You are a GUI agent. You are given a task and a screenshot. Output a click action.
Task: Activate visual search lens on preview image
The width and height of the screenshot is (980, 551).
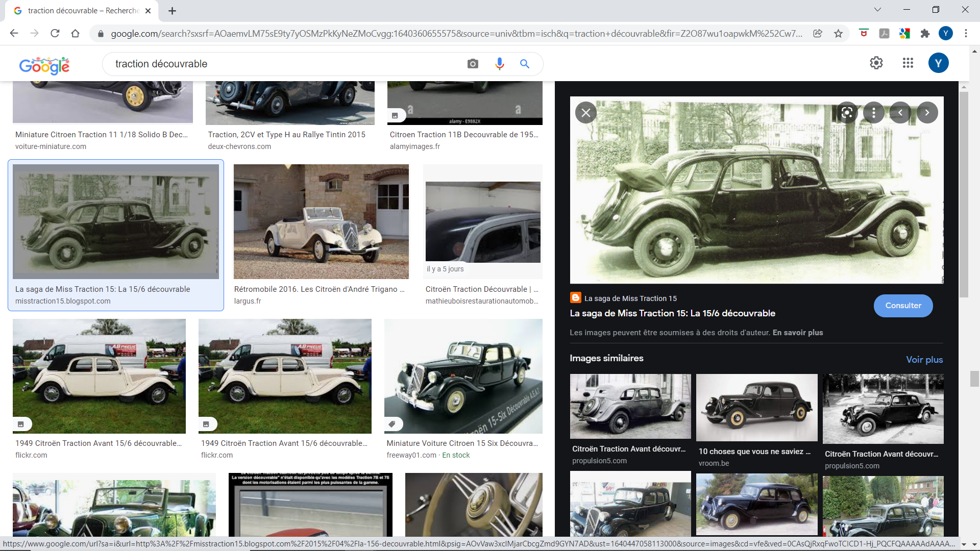point(847,113)
